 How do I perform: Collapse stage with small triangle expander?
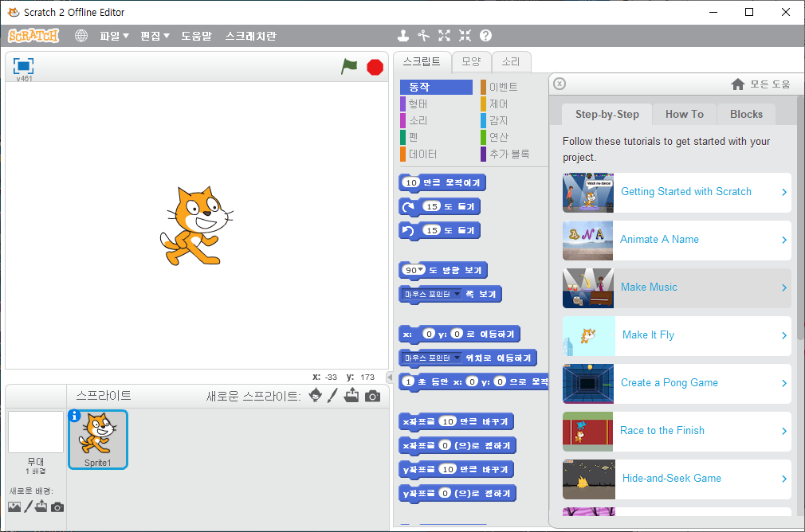(390, 377)
